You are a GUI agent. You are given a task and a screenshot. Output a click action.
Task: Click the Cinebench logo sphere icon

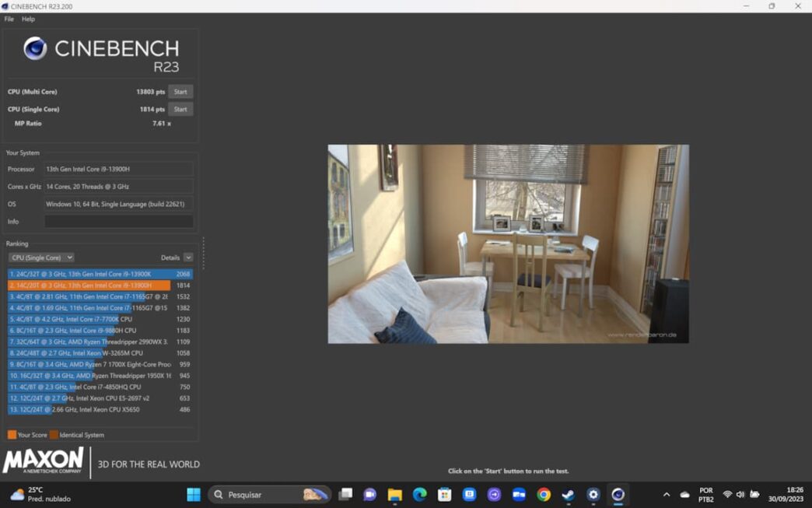point(35,49)
